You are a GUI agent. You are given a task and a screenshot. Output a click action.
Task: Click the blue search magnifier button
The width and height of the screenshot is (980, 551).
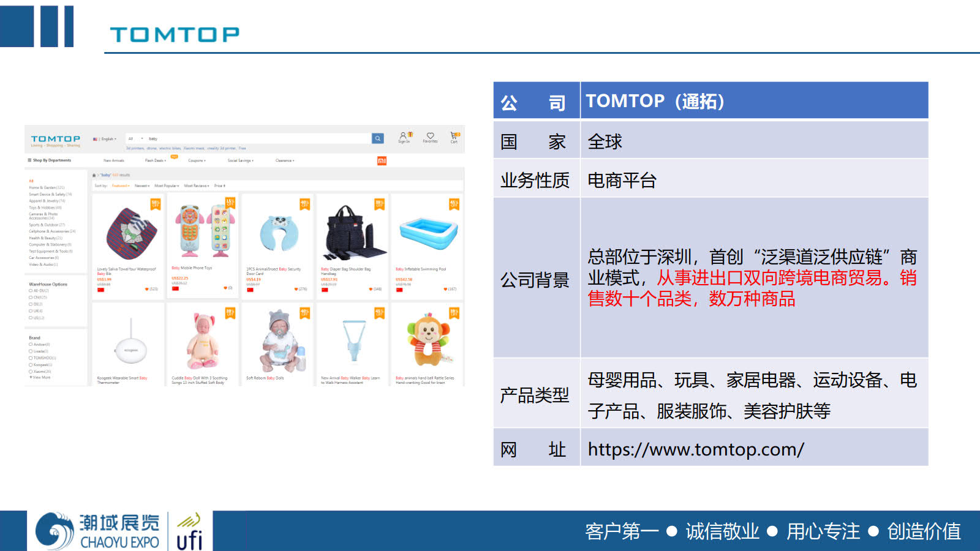[378, 138]
